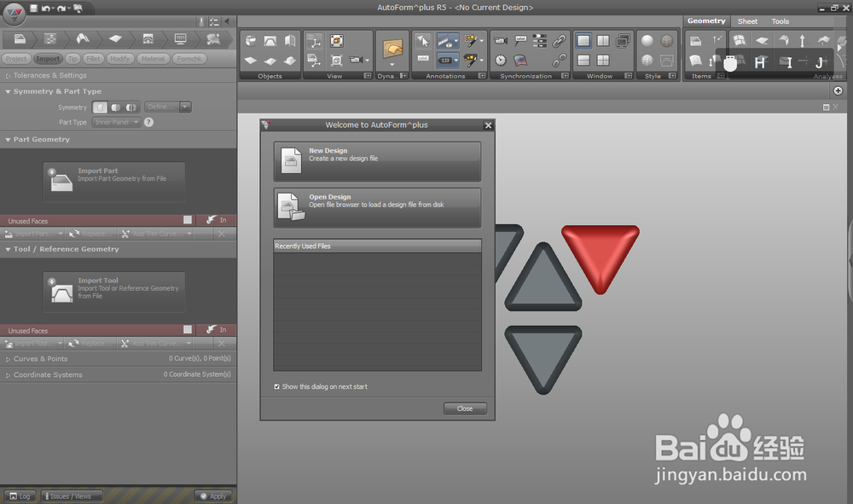Image resolution: width=853 pixels, height=504 pixels.
Task: Click the clock icon in Synchronization
Action: (501, 61)
